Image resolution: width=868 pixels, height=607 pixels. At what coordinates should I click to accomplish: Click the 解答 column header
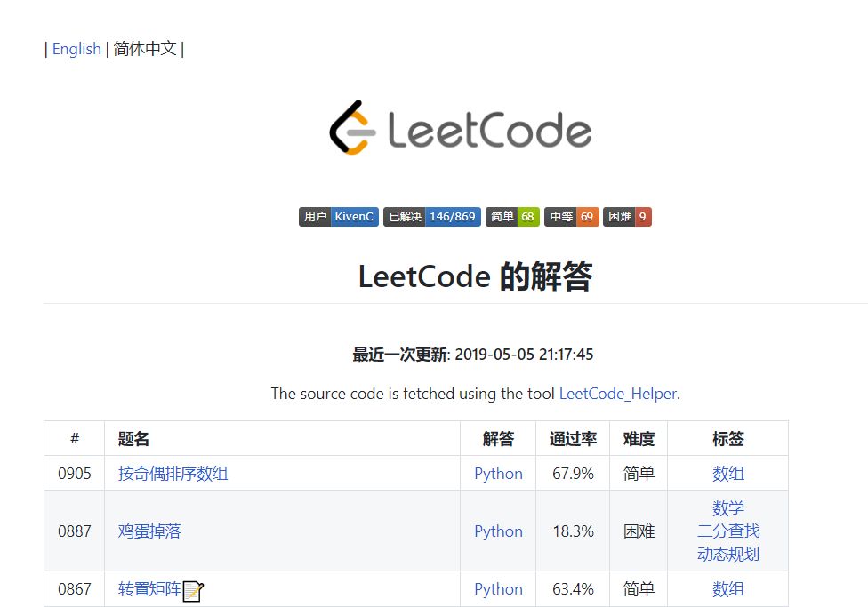click(x=498, y=439)
